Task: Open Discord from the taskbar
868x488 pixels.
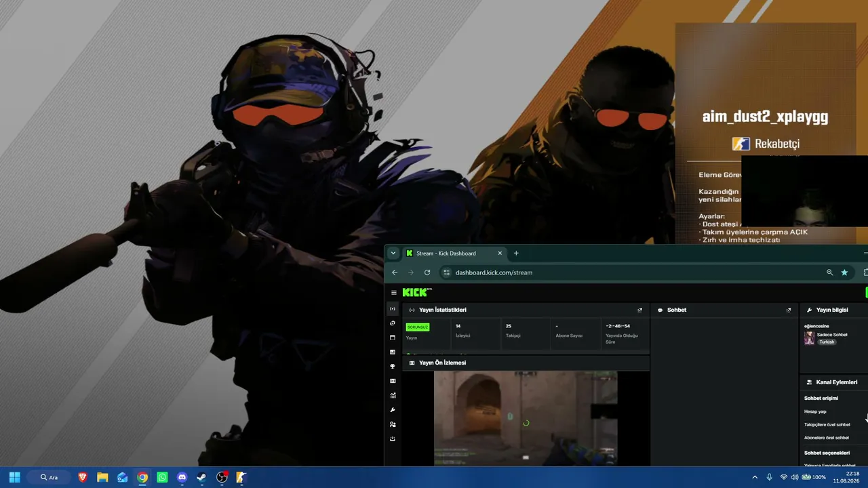Action: (x=182, y=477)
